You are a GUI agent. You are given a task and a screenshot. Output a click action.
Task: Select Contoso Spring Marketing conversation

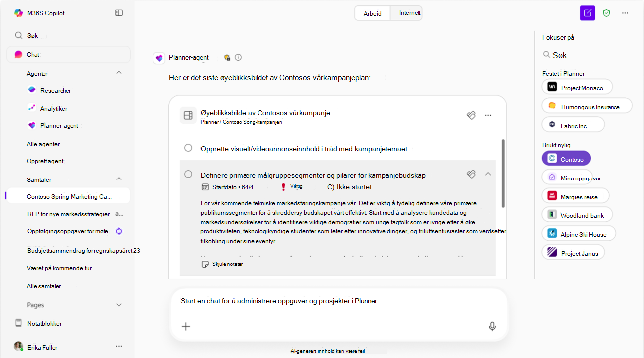(69, 196)
